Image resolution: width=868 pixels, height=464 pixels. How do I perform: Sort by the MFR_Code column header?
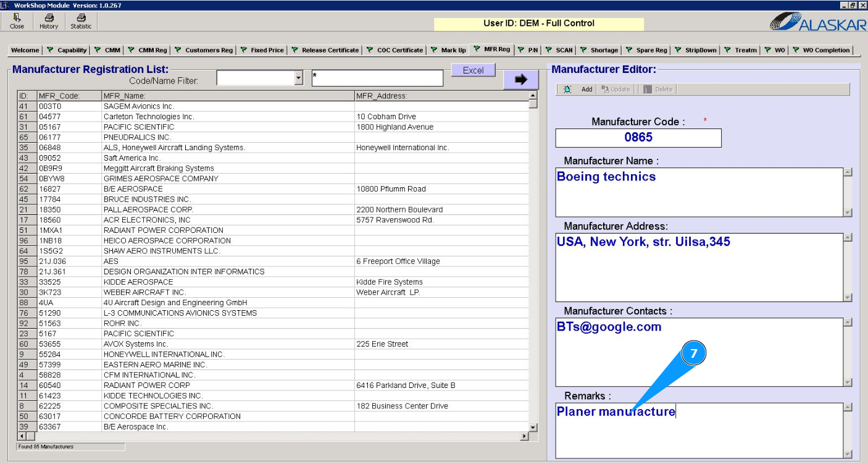coord(69,96)
